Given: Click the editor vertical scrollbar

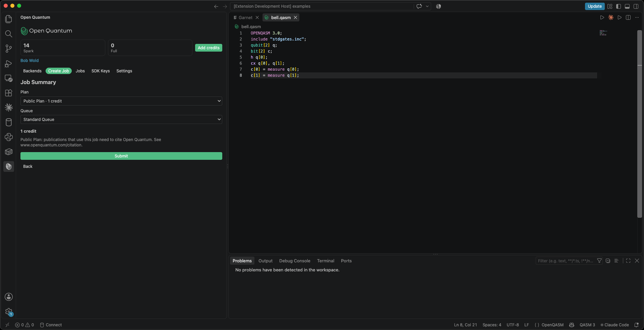Looking at the screenshot, I should 640,124.
